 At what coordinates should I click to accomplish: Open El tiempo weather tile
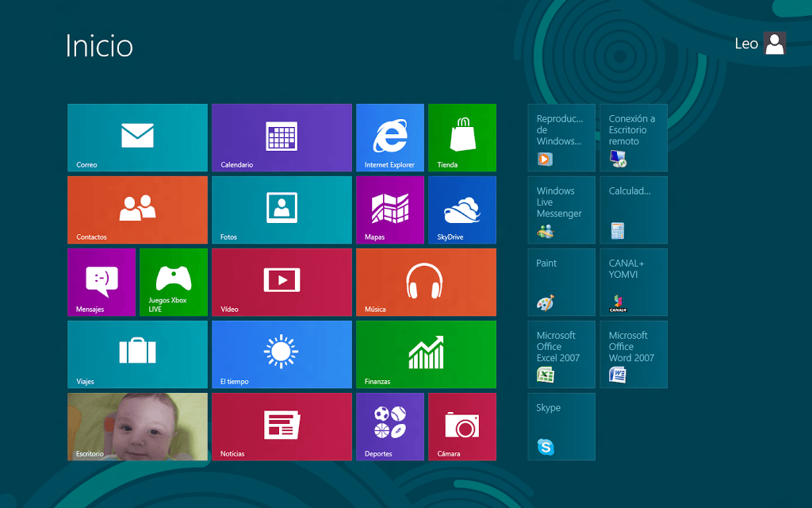pyautogui.click(x=282, y=355)
